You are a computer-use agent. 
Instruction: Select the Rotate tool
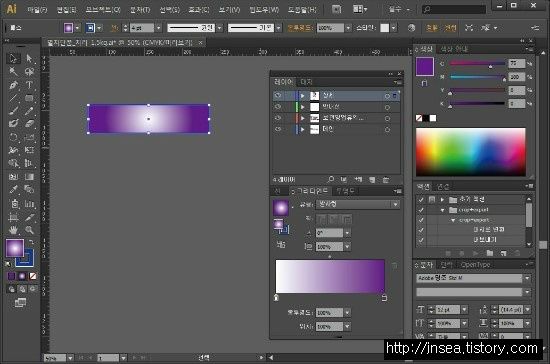pyautogui.click(x=13, y=137)
